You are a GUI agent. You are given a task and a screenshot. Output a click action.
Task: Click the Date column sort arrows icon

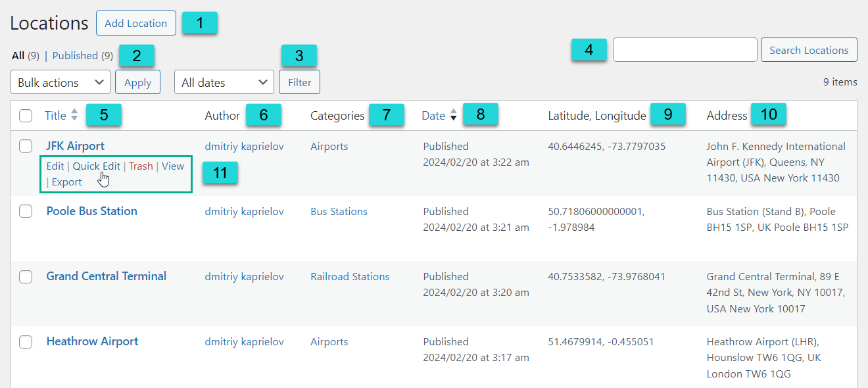point(453,116)
